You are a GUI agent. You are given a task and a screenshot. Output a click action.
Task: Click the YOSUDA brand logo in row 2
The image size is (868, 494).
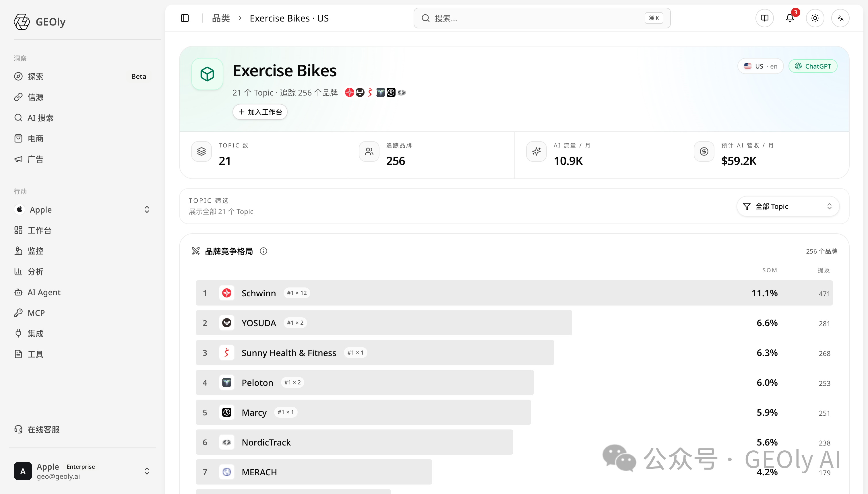pyautogui.click(x=227, y=323)
